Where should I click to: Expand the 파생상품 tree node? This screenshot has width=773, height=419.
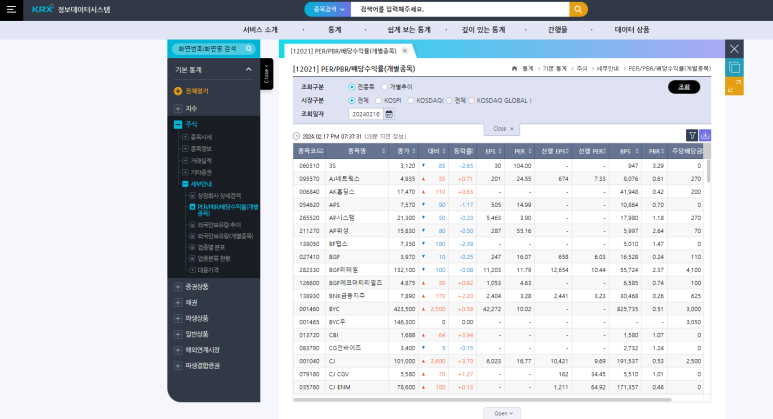tap(178, 318)
